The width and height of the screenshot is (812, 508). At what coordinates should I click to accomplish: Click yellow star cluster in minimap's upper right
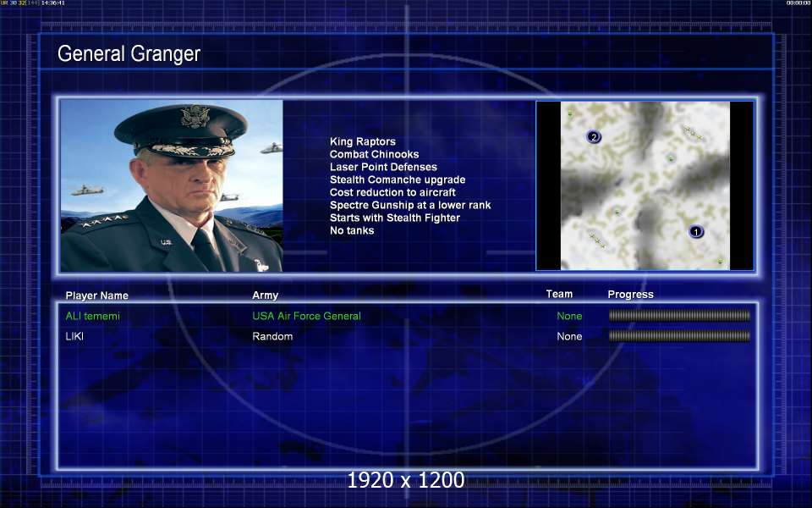point(693,133)
